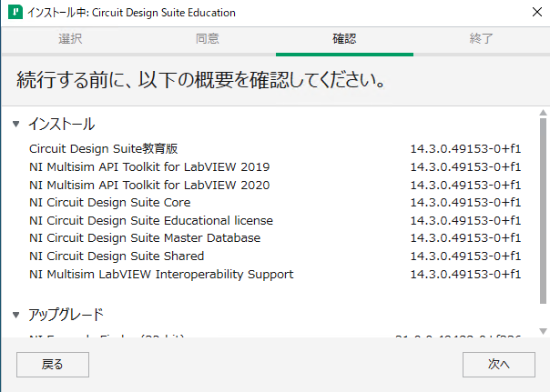Image resolution: width=550 pixels, height=392 pixels.
Task: Click the NI Package Manager title icon
Action: [15, 12]
